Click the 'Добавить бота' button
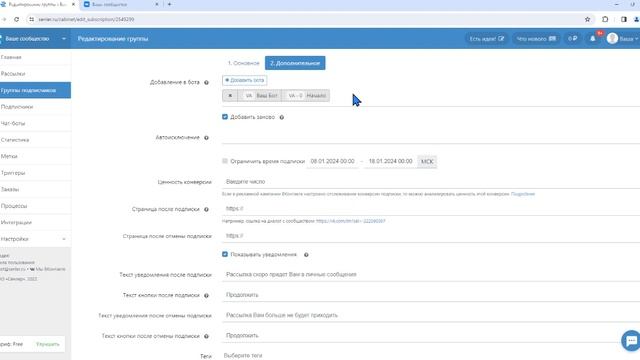 [244, 80]
